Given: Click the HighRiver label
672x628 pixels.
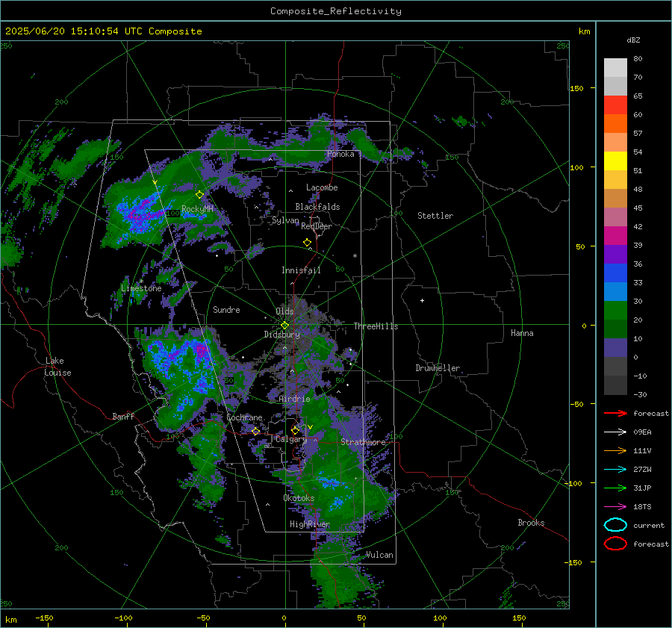Looking at the screenshot, I should (310, 525).
